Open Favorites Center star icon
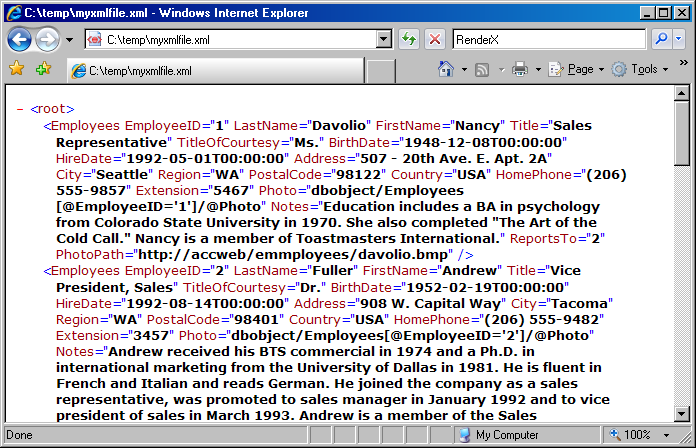Viewport: 696px width, 448px height. (x=16, y=69)
